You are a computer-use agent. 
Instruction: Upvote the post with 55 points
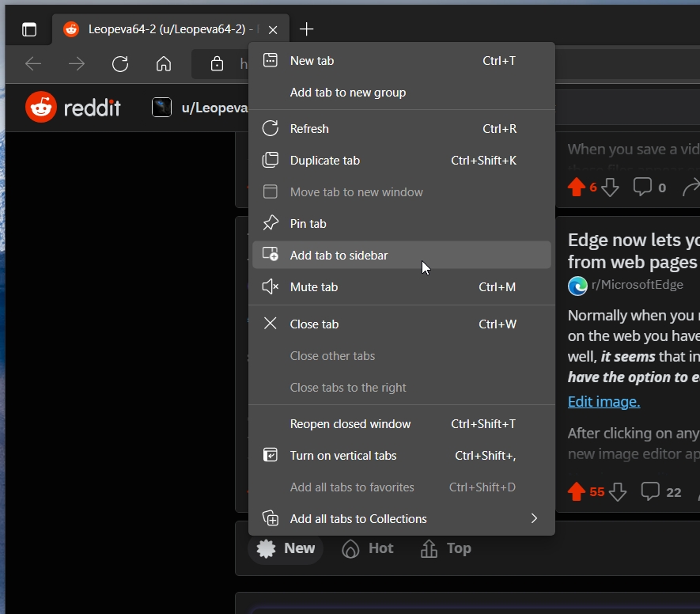coord(576,491)
